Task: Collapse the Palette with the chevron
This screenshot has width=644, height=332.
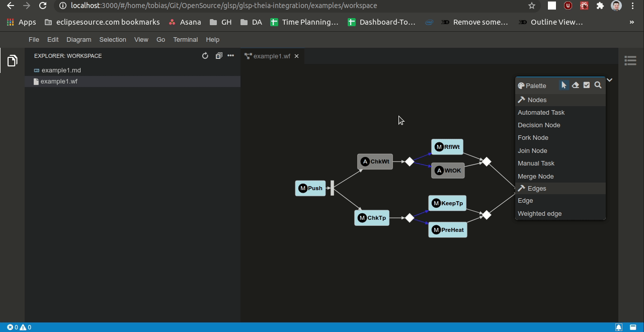Action: pos(609,79)
